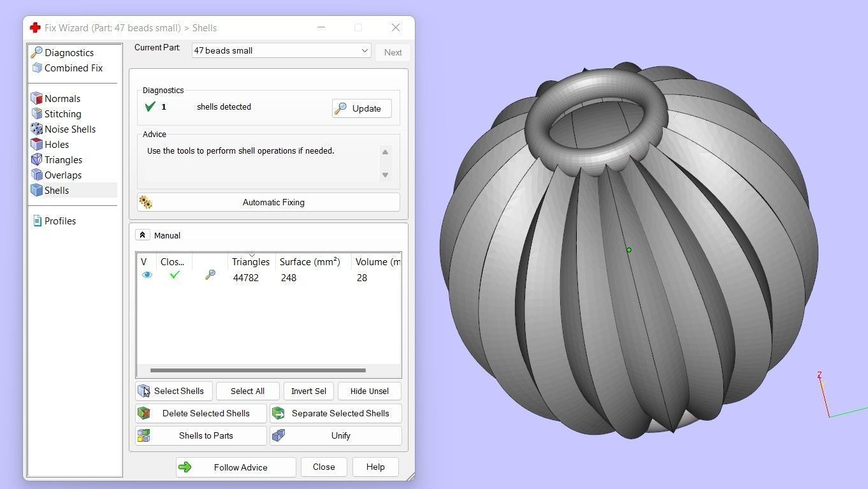Screen dimensions: 868x489
Task: Click the green arrow icon on Follow Advice
Action: 185,467
